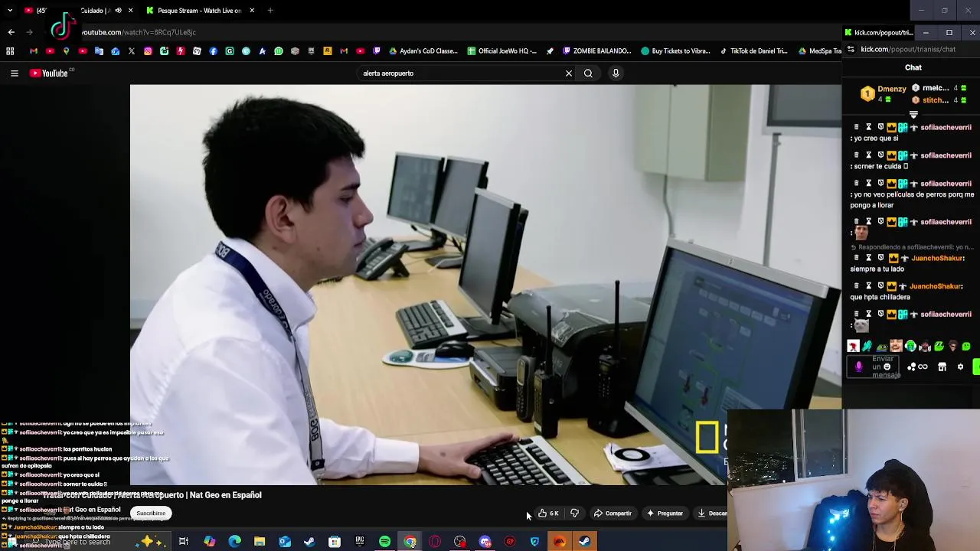The width and height of the screenshot is (980, 551).
Task: Like the video with thumbs up
Action: pyautogui.click(x=548, y=514)
